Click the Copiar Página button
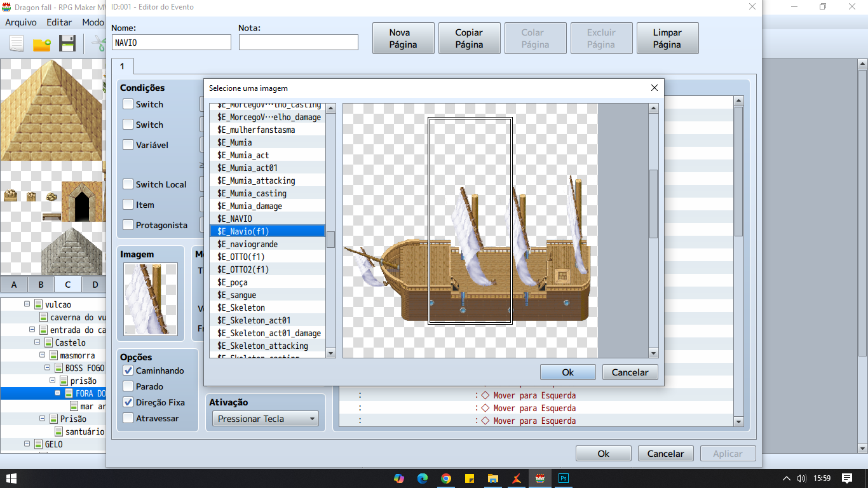This screenshot has width=868, height=488. coord(470,38)
